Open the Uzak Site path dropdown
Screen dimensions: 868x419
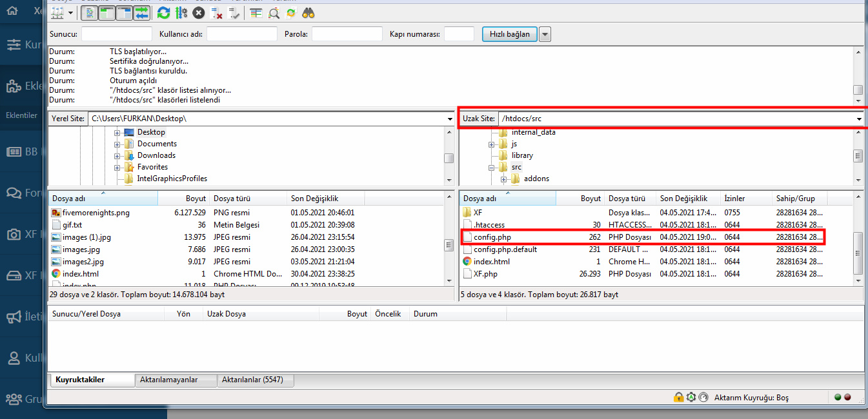click(859, 119)
